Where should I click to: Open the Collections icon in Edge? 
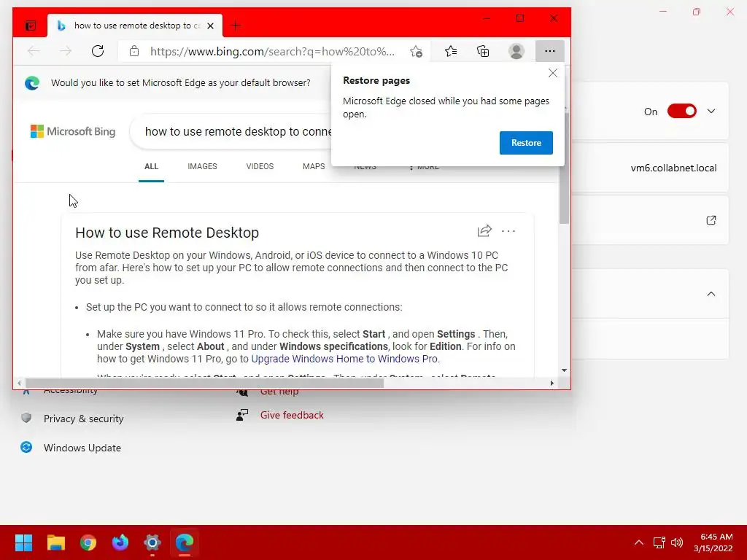[483, 51]
